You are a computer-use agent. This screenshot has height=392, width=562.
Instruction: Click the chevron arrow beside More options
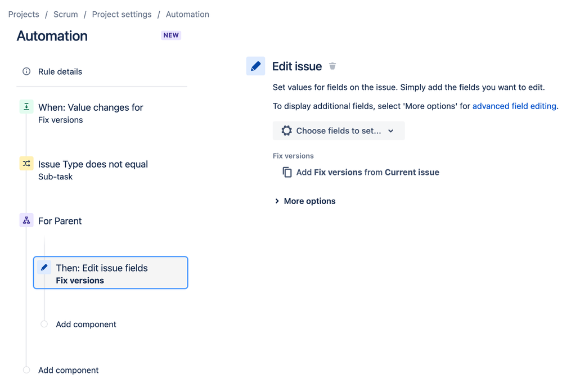point(277,201)
